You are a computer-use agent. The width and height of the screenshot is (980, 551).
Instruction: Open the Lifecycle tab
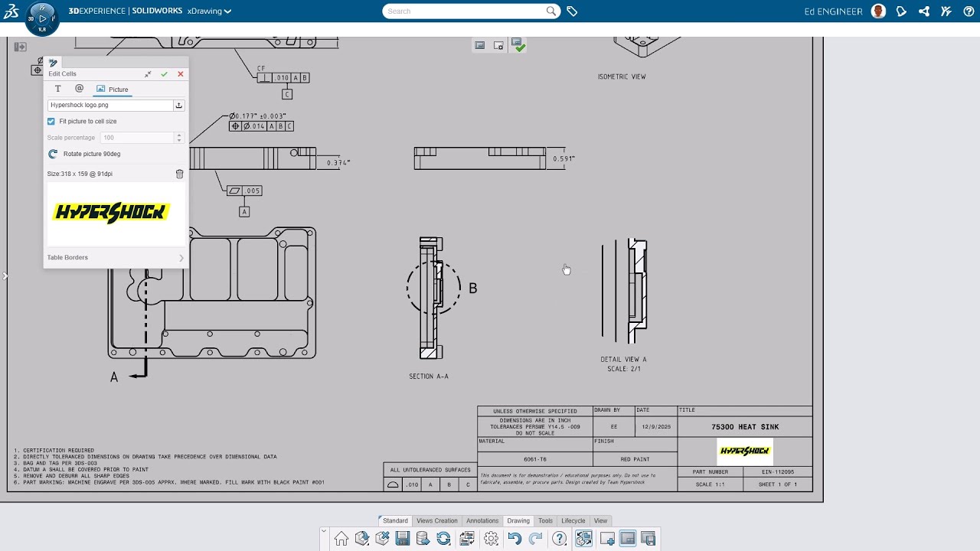(573, 520)
